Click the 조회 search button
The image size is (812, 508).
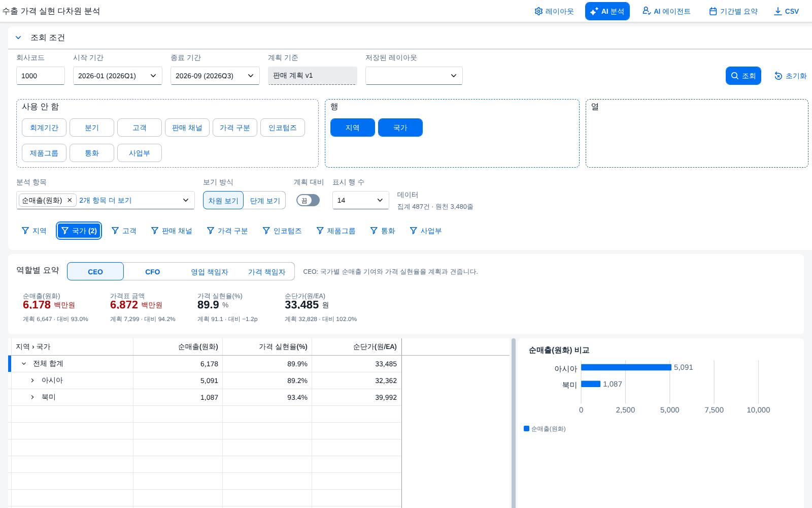[743, 76]
